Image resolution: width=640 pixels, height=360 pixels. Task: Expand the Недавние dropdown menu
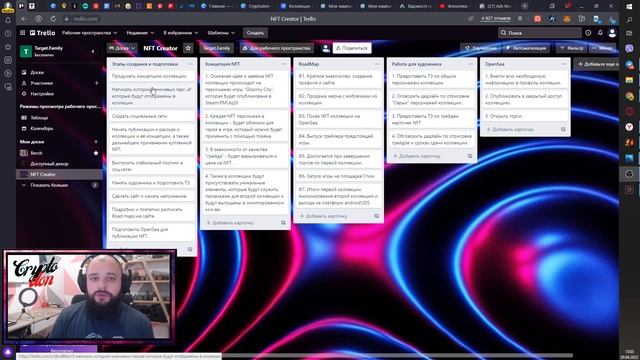tap(140, 33)
